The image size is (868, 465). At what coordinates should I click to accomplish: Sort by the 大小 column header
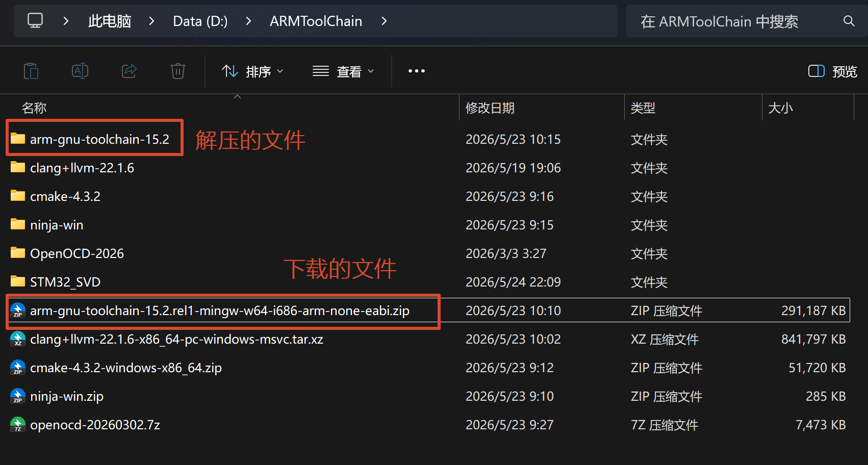click(781, 108)
